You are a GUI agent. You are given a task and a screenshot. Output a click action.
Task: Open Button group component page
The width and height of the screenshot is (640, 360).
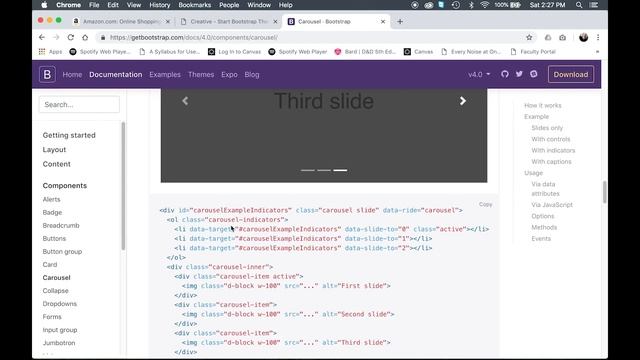coord(62,251)
